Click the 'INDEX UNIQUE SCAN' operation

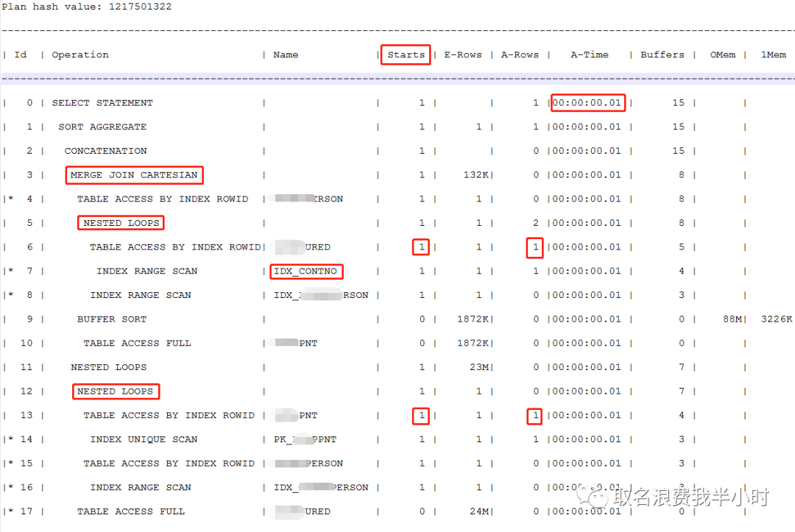[x=144, y=440]
